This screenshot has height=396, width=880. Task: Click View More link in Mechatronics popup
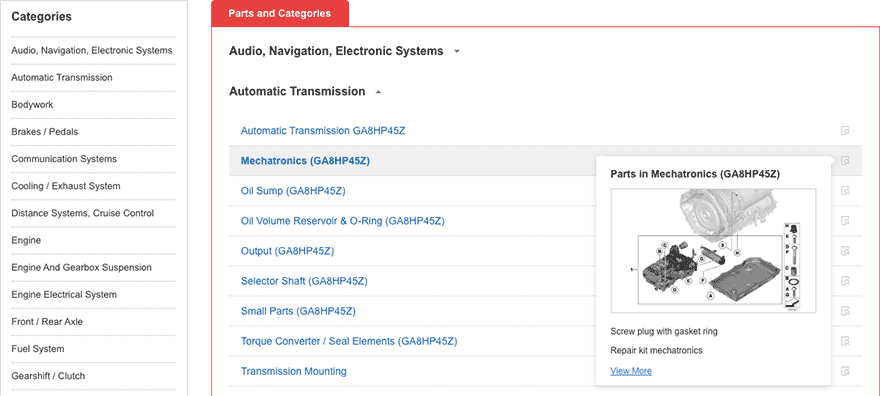point(631,371)
